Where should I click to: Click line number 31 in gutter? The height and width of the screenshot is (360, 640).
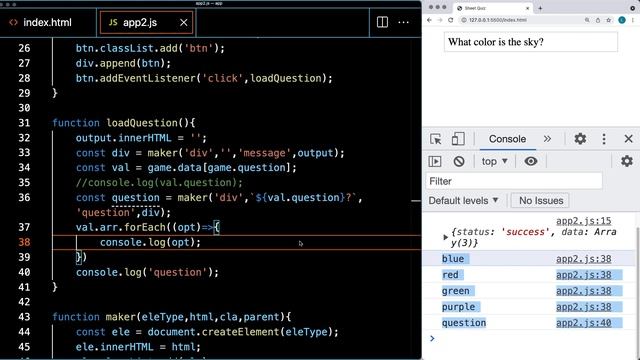[x=24, y=123]
